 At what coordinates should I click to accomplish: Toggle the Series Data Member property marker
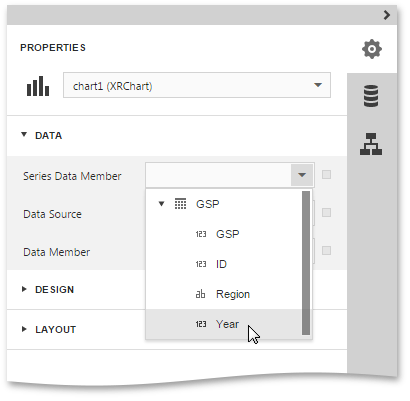pos(326,175)
